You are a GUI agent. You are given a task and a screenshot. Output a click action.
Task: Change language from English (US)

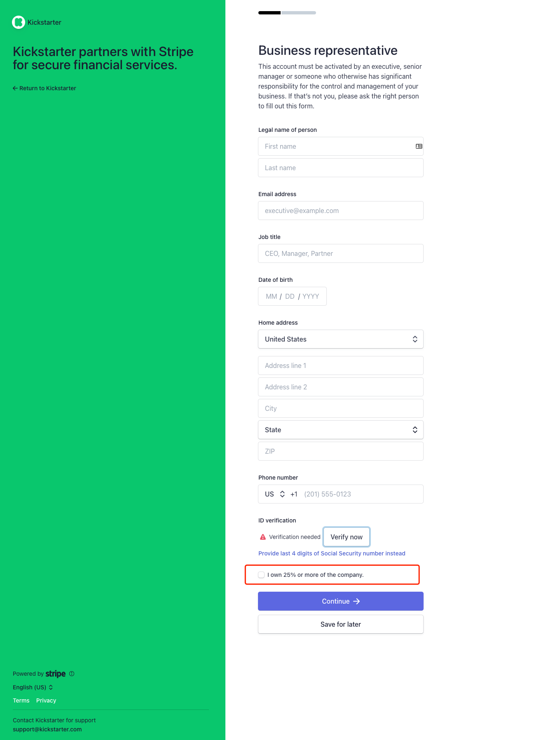[33, 687]
